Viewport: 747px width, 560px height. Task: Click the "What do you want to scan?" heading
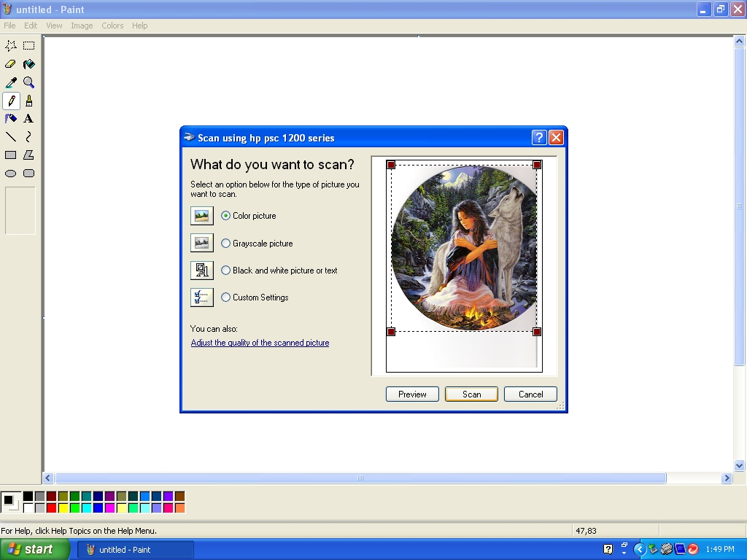[273, 165]
